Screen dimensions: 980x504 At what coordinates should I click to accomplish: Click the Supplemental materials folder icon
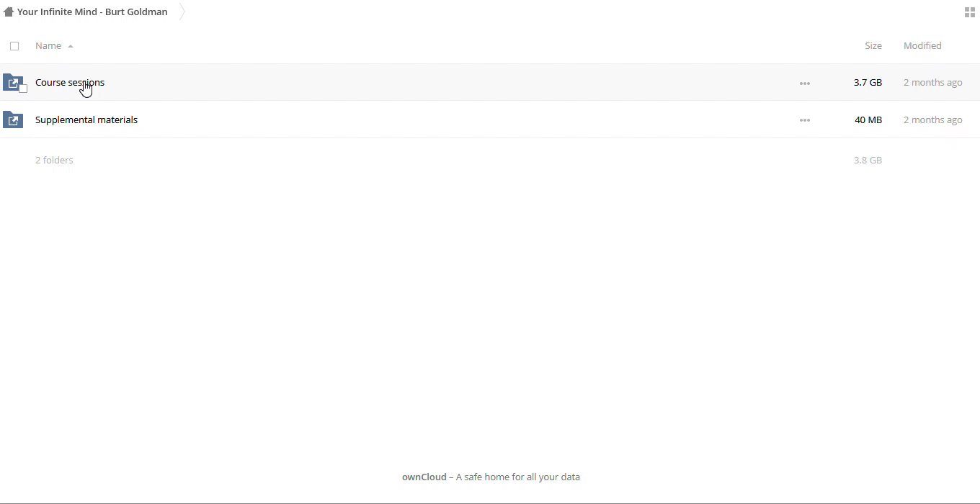coord(13,120)
